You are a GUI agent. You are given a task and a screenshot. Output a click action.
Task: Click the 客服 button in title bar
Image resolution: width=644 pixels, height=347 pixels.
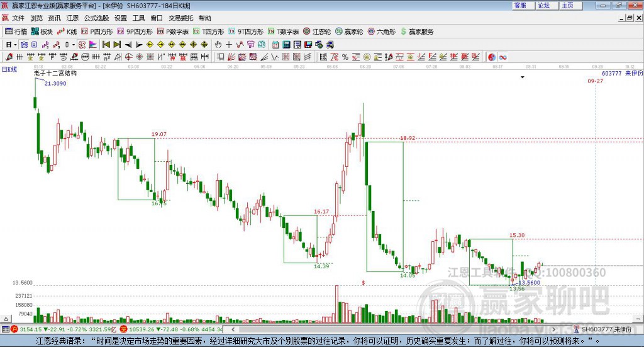523,5
